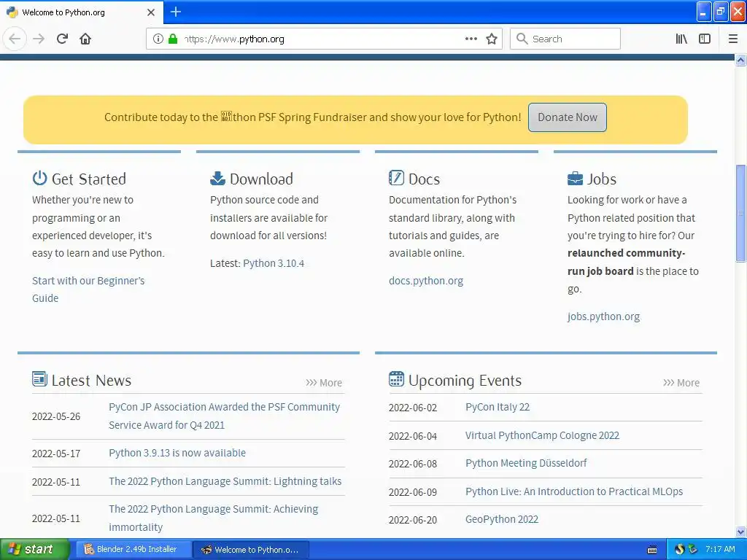The height and width of the screenshot is (560, 747).
Task: Select the Welcome to Python.o... taskbar item
Action: click(252, 550)
